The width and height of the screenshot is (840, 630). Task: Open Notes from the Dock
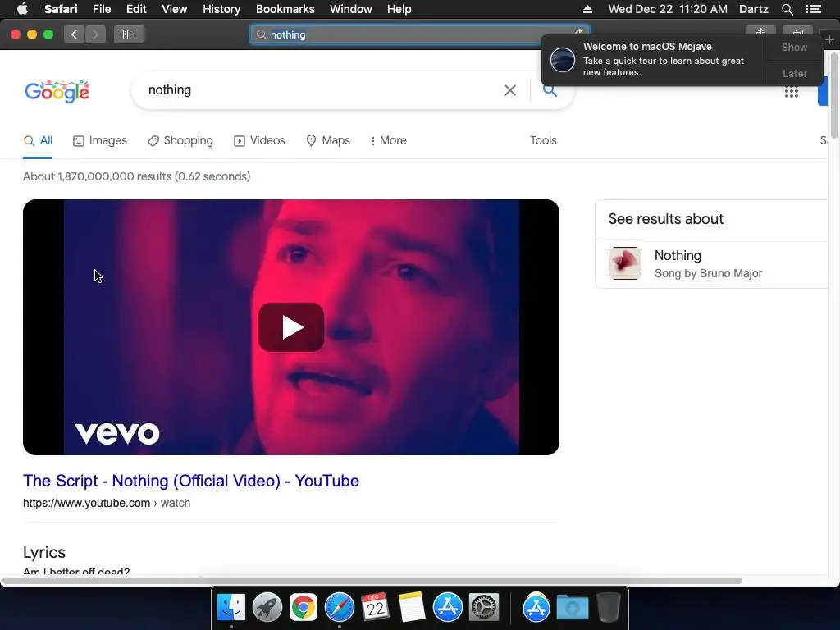tap(412, 608)
